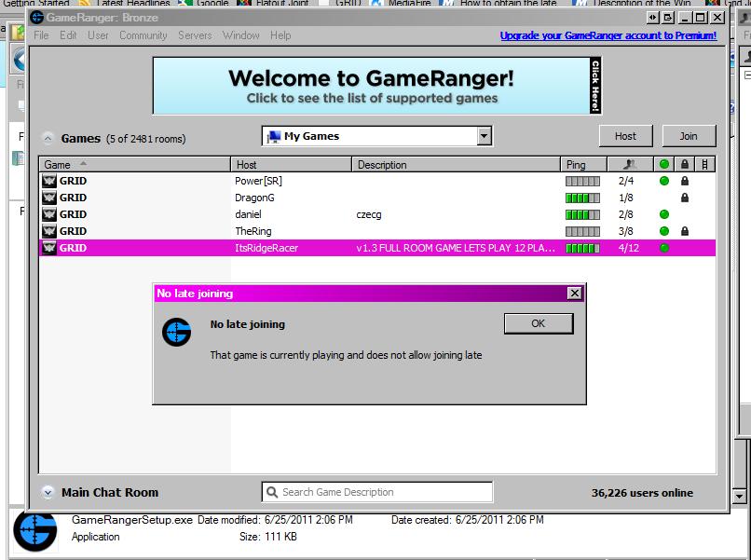Image resolution: width=751 pixels, height=560 pixels.
Task: Sort by the lock icon column header
Action: (685, 165)
